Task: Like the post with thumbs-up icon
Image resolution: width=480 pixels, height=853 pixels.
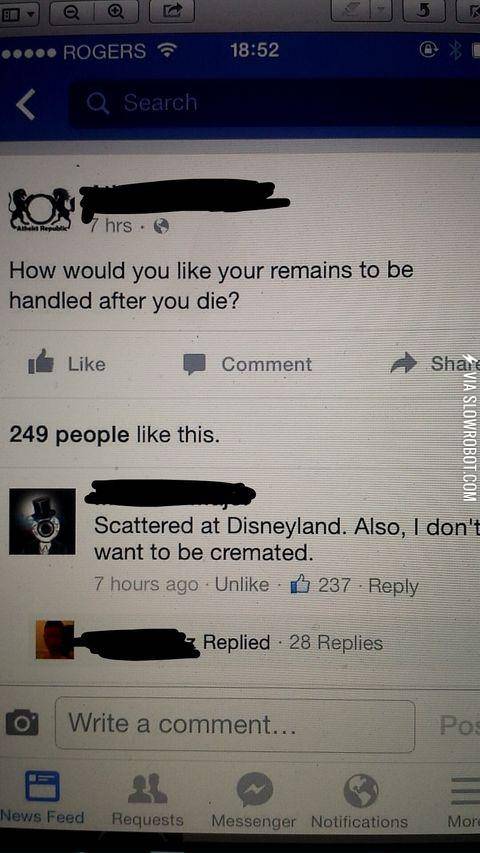Action: coord(66,363)
